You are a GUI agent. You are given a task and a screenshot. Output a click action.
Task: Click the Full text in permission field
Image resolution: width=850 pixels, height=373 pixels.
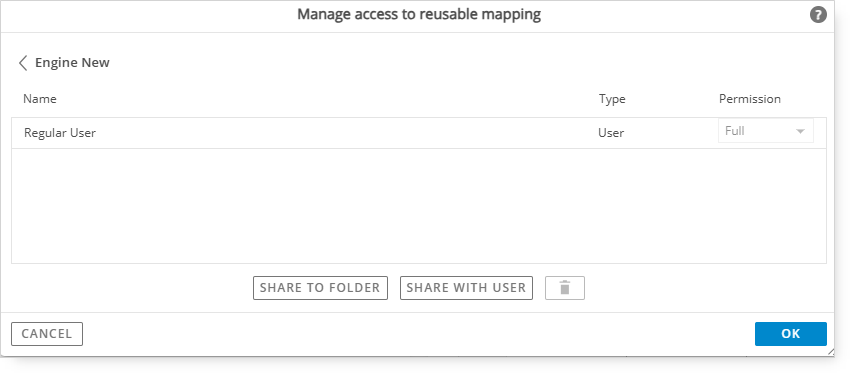[735, 131]
